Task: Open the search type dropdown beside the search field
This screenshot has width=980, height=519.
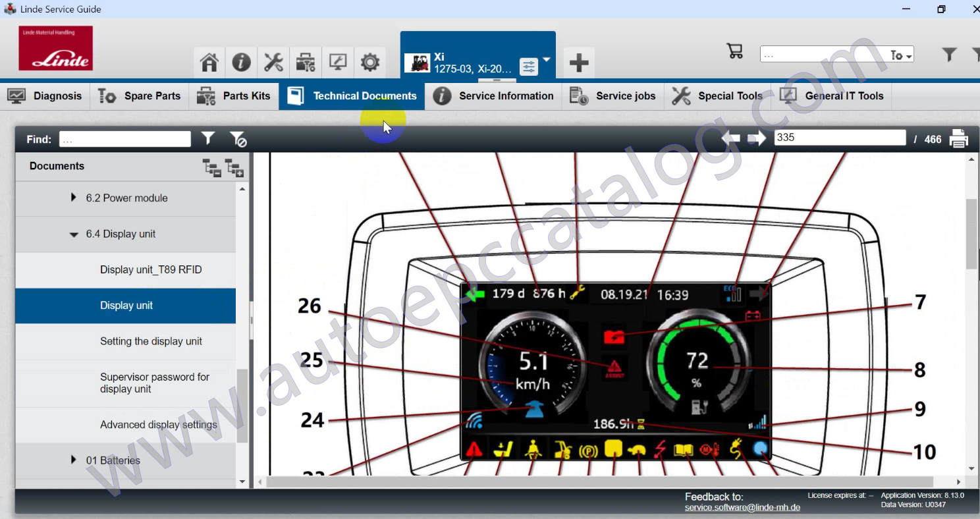Action: [x=901, y=55]
